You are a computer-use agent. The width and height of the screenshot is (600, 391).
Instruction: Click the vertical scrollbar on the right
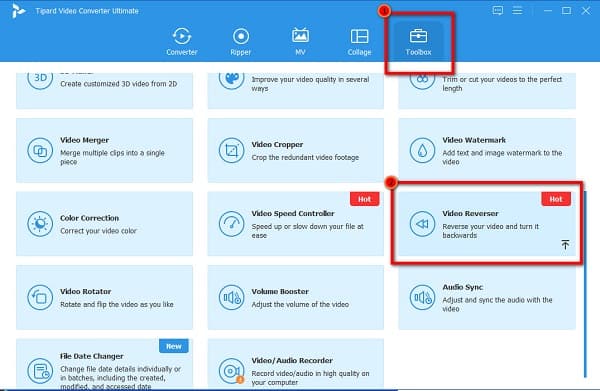[585, 284]
